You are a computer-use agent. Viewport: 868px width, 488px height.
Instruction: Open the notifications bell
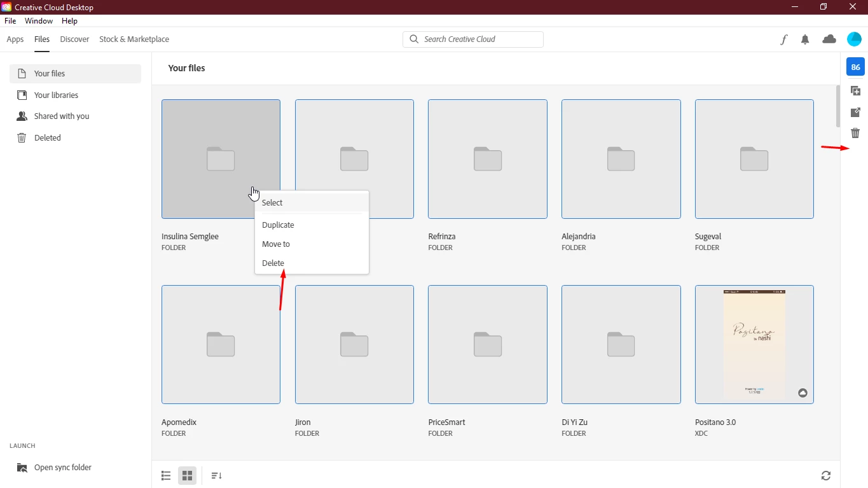tap(805, 39)
